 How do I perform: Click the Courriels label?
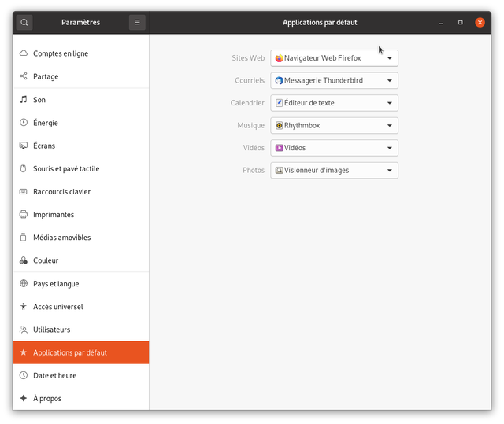coord(250,80)
